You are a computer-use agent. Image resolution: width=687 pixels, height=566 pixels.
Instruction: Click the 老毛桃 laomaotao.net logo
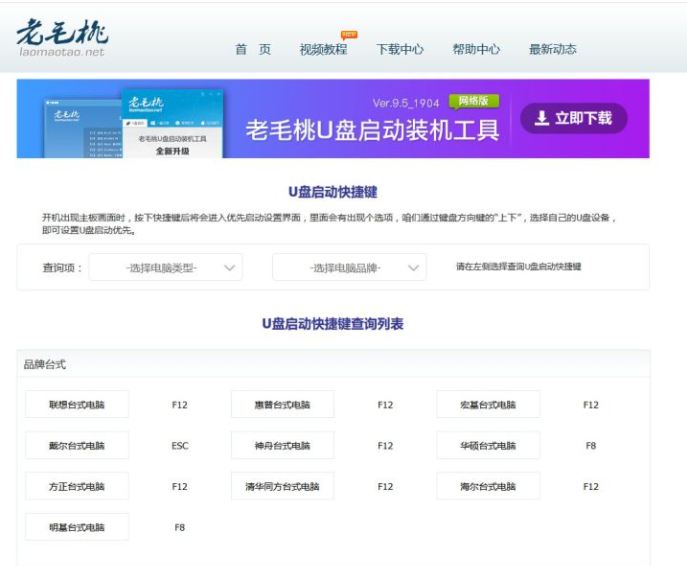(x=61, y=38)
